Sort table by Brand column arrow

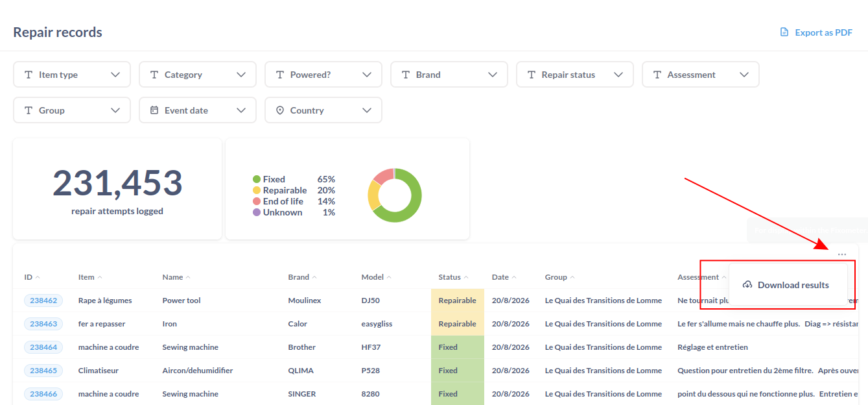(314, 277)
